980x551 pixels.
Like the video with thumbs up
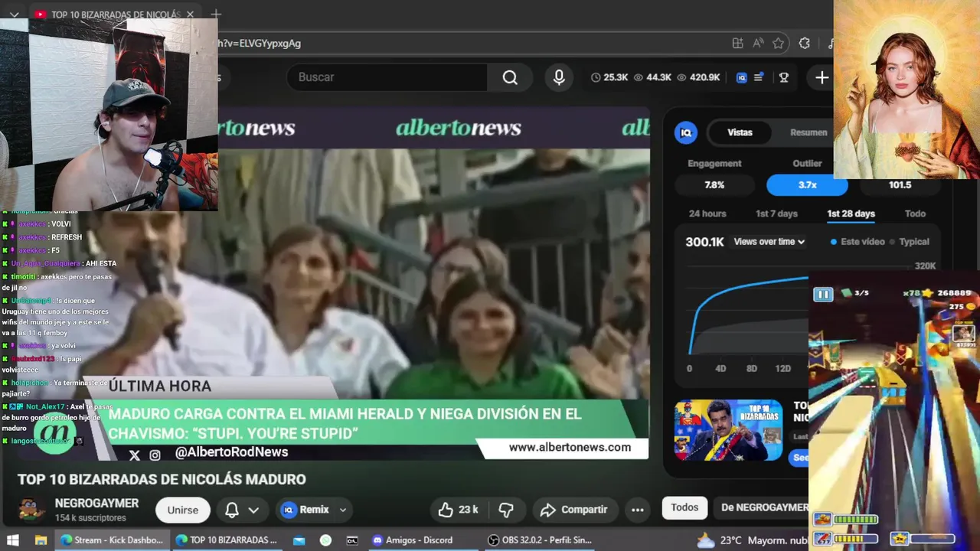click(x=458, y=510)
